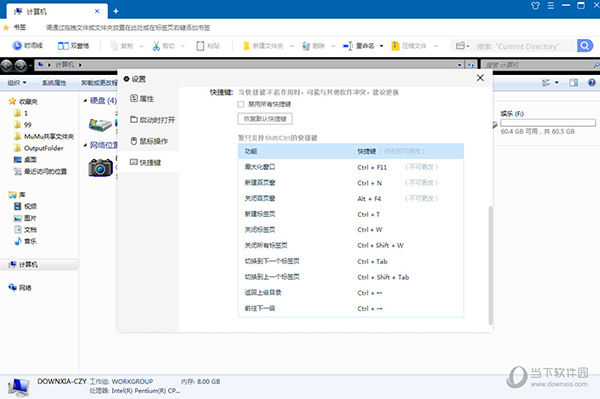Image resolution: width=600 pixels, height=399 pixels.
Task: Select the Windows system drive icon
Action: [x=100, y=124]
